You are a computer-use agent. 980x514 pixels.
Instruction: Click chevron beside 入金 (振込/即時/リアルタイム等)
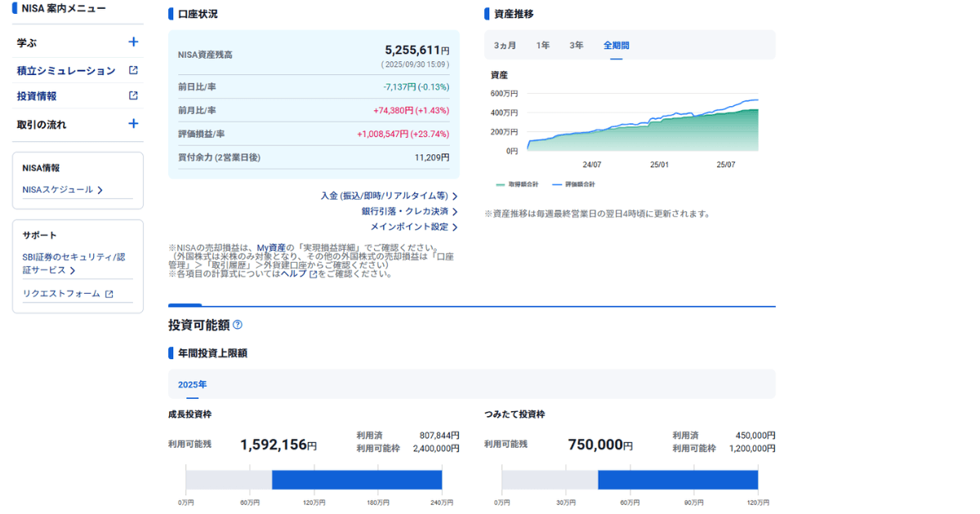pyautogui.click(x=455, y=196)
